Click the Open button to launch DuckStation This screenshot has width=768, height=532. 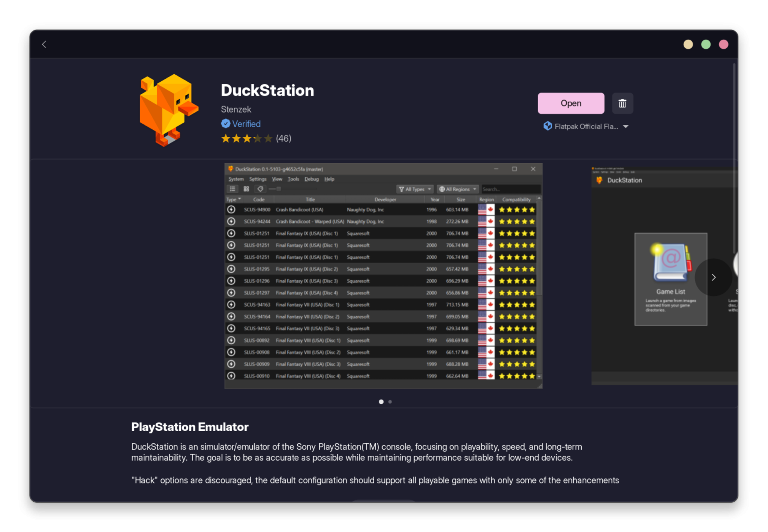[570, 103]
